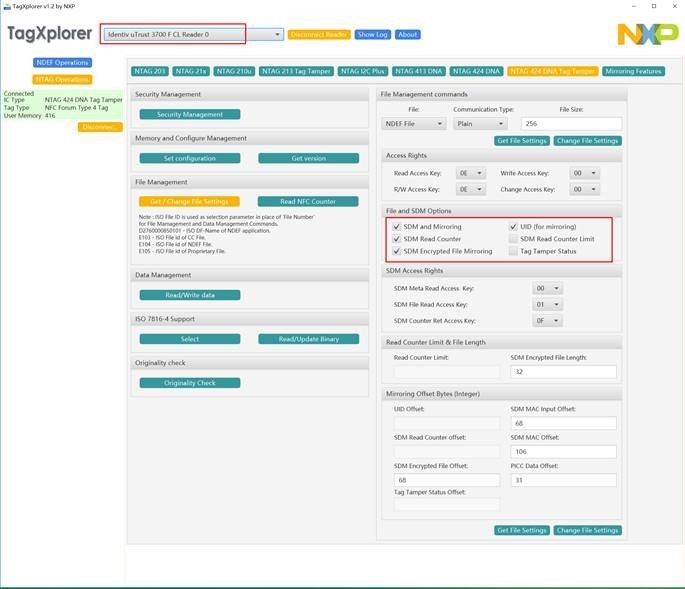The width and height of the screenshot is (685, 589).
Task: Open Read Access Key dropdown
Action: (x=471, y=173)
